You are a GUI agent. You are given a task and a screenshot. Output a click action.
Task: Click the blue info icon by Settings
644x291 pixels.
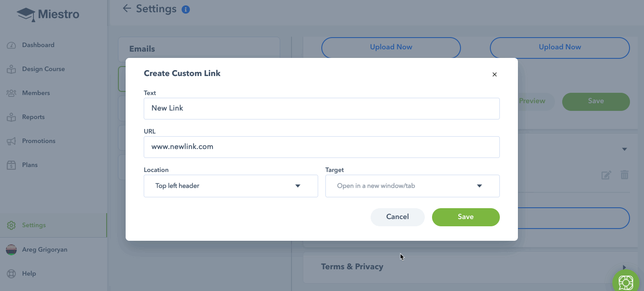point(186,9)
